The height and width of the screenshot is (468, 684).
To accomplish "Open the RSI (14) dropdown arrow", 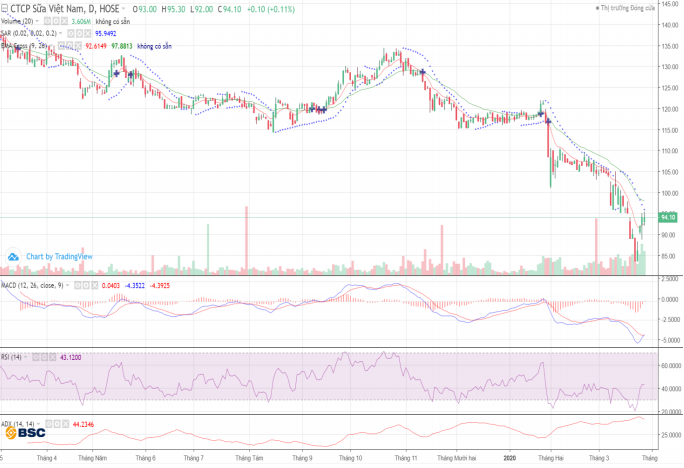I will (x=26, y=357).
